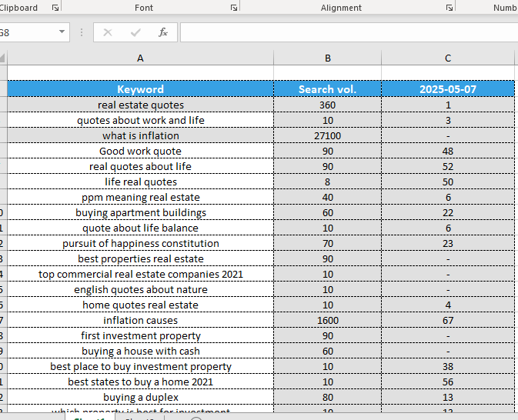Select column A header
518x420 pixels.
140,58
